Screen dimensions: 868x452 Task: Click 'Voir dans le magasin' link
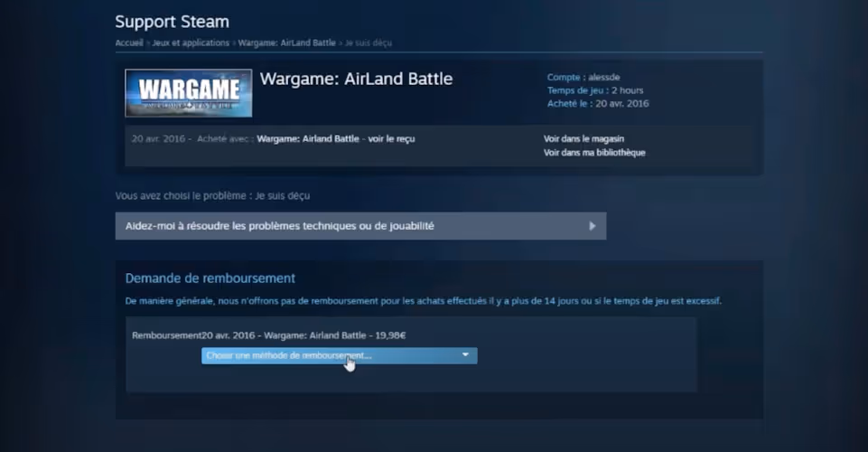(x=583, y=139)
